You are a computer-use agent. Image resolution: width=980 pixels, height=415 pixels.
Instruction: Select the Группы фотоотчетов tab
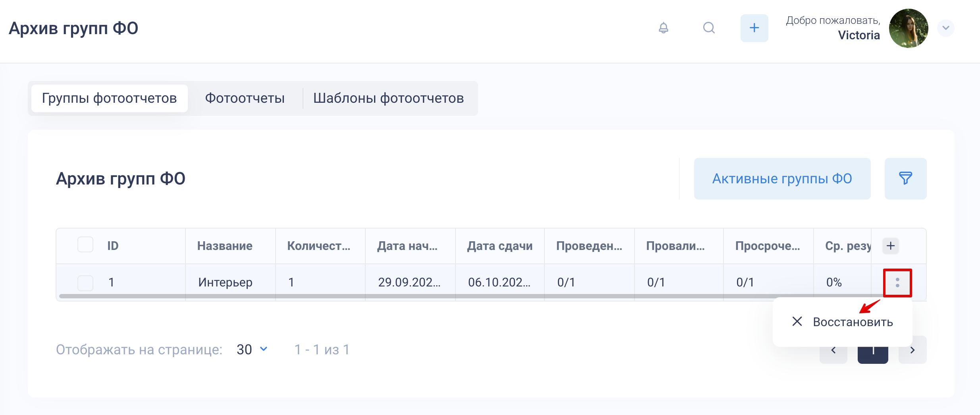click(x=109, y=98)
